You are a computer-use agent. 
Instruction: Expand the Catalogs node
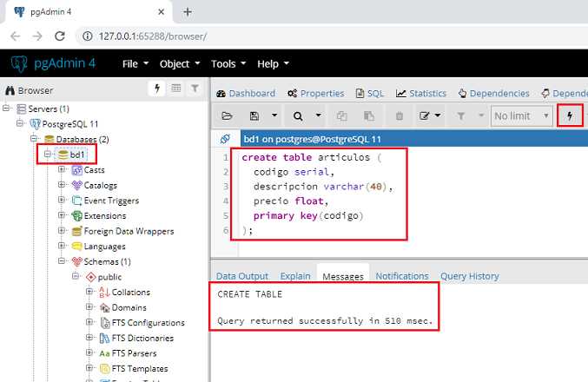(x=62, y=184)
